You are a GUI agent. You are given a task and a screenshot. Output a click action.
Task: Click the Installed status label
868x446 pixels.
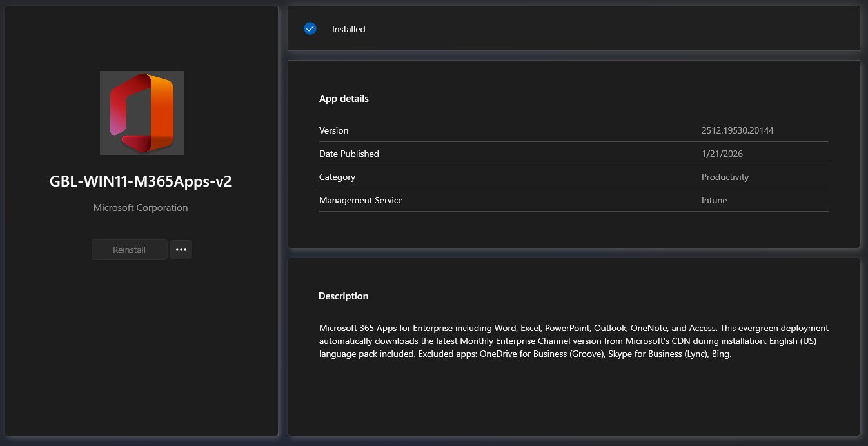coord(348,29)
